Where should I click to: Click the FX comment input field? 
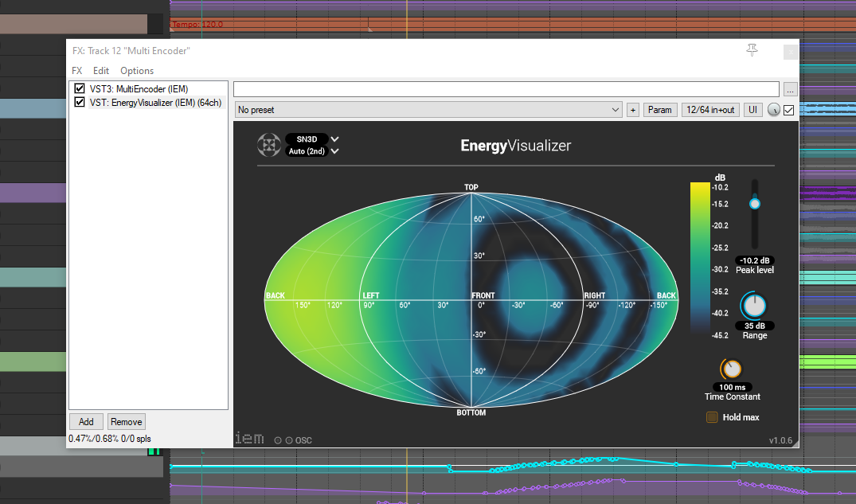click(x=506, y=89)
